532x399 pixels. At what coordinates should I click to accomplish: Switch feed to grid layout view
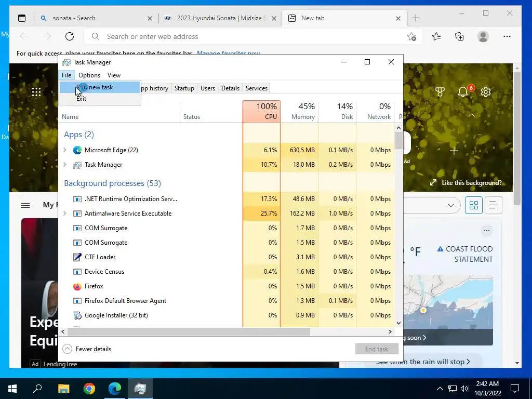[x=474, y=205]
